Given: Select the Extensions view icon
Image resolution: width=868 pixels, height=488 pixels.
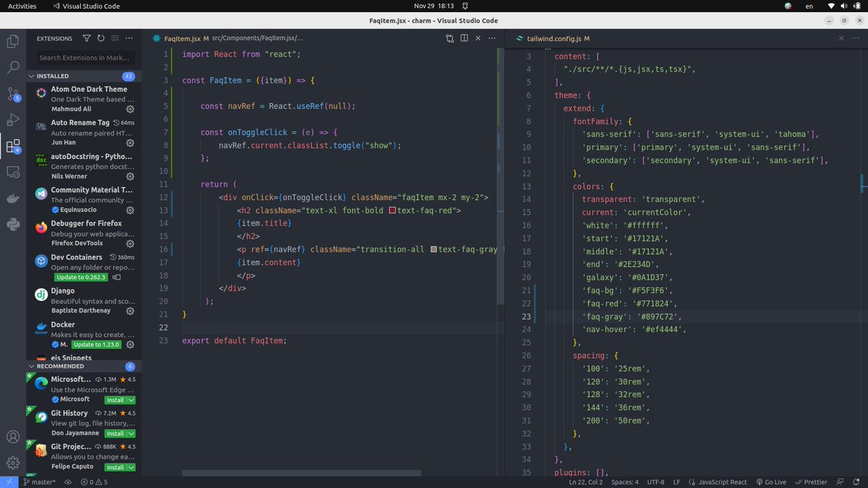Looking at the screenshot, I should coord(13,147).
